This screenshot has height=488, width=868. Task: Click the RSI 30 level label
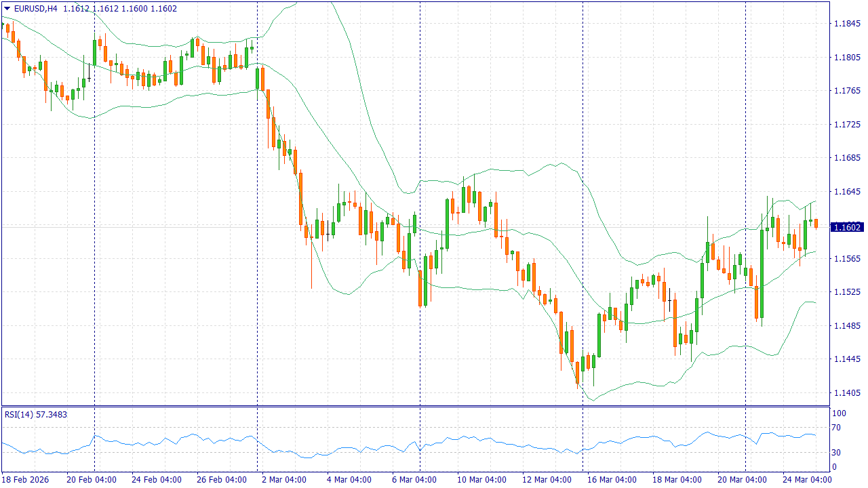(837, 452)
